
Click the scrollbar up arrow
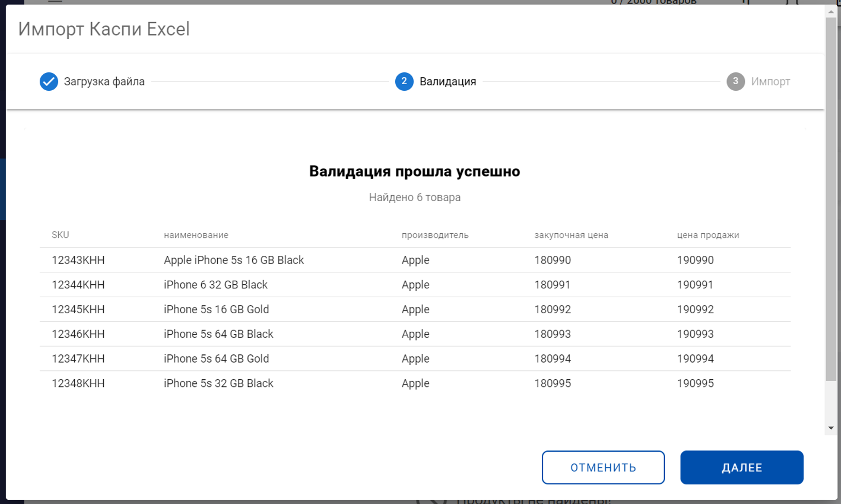point(831,11)
